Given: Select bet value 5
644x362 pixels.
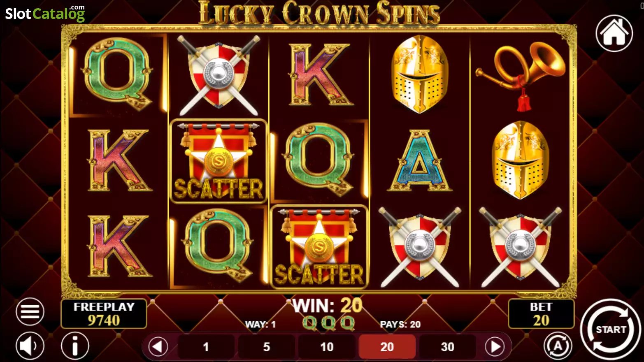Looking at the screenshot, I should click(267, 347).
